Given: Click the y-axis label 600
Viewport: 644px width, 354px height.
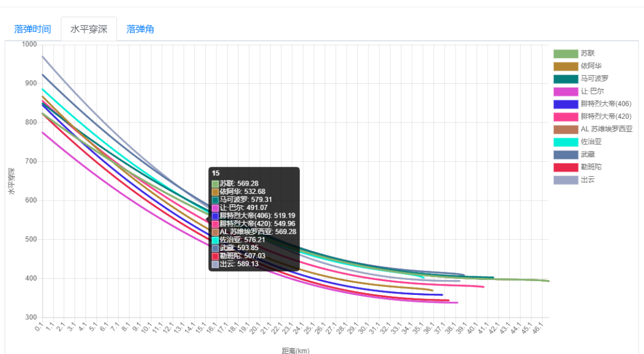Looking at the screenshot, I should click(31, 201).
